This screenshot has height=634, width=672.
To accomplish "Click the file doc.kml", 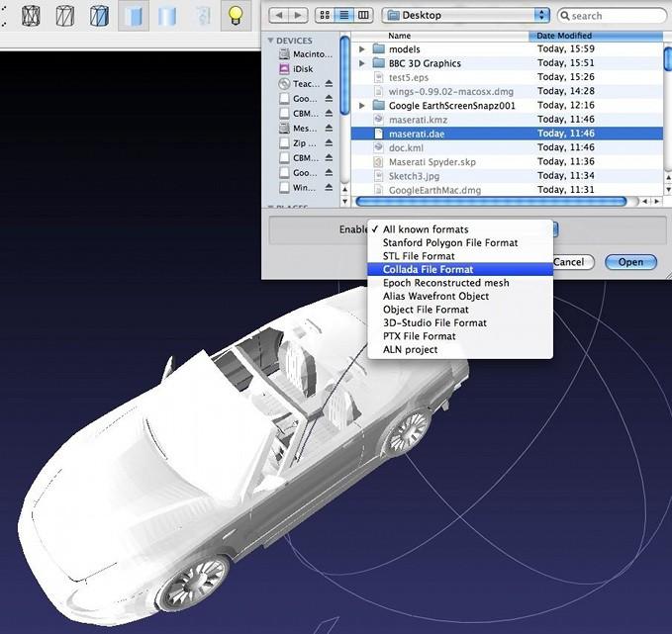I will pos(507,147).
